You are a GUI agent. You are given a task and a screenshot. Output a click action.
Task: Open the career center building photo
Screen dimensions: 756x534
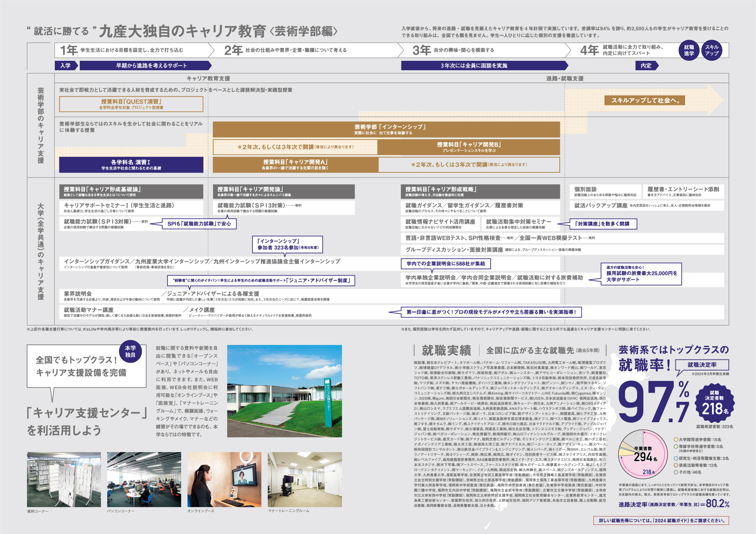pos(284,391)
